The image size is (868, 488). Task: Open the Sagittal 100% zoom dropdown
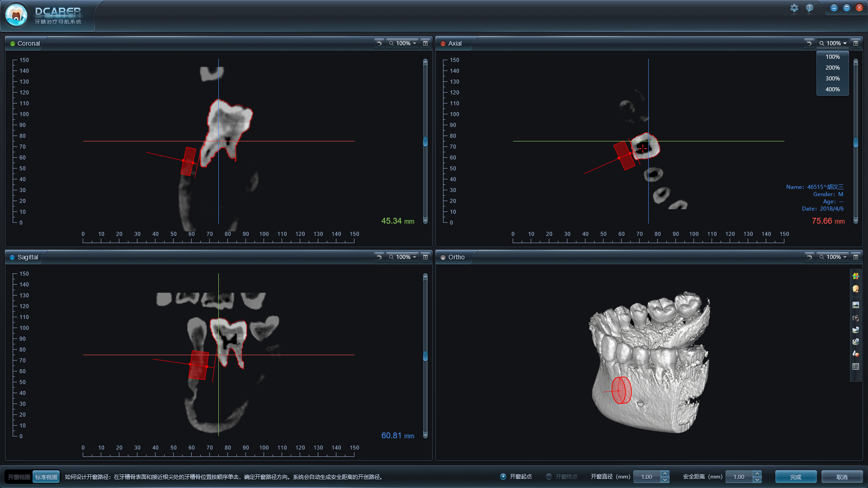[403, 257]
